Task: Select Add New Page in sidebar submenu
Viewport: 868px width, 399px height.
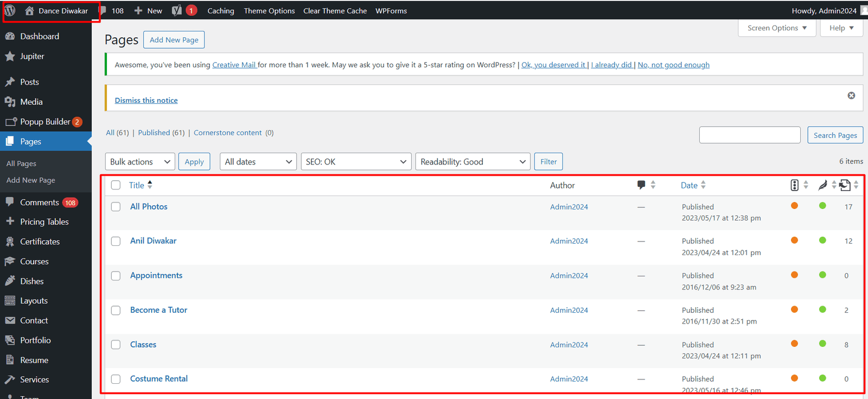Action: (x=31, y=180)
